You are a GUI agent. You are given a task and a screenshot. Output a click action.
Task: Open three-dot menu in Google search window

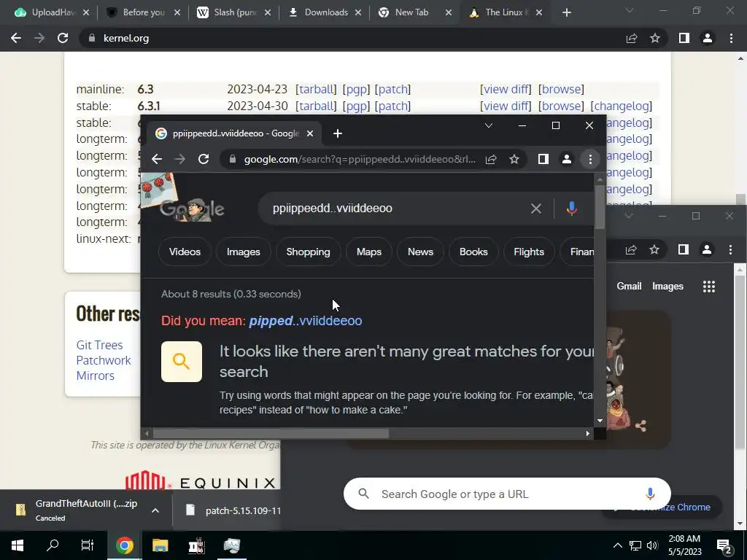[x=590, y=159]
